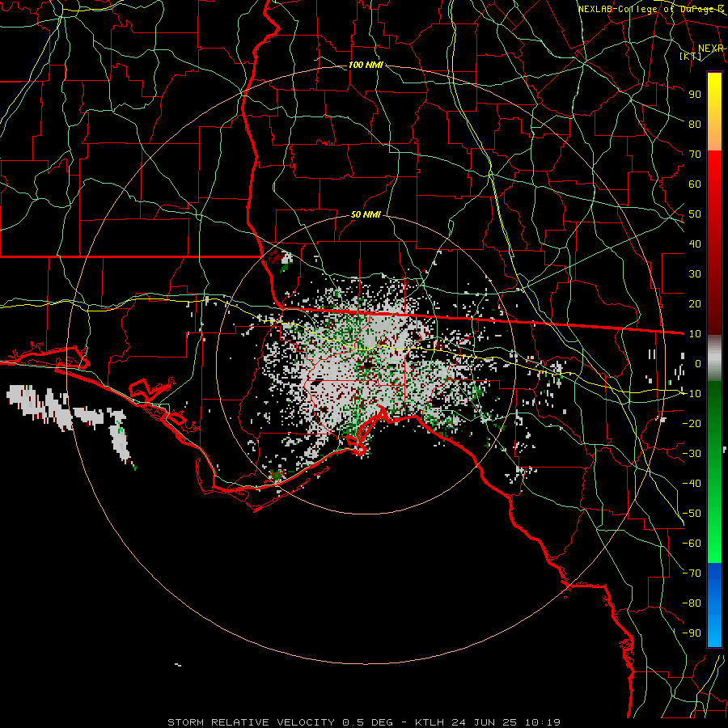The width and height of the screenshot is (728, 728).
Task: Click the blue segment of the color bar
Action: (714, 605)
